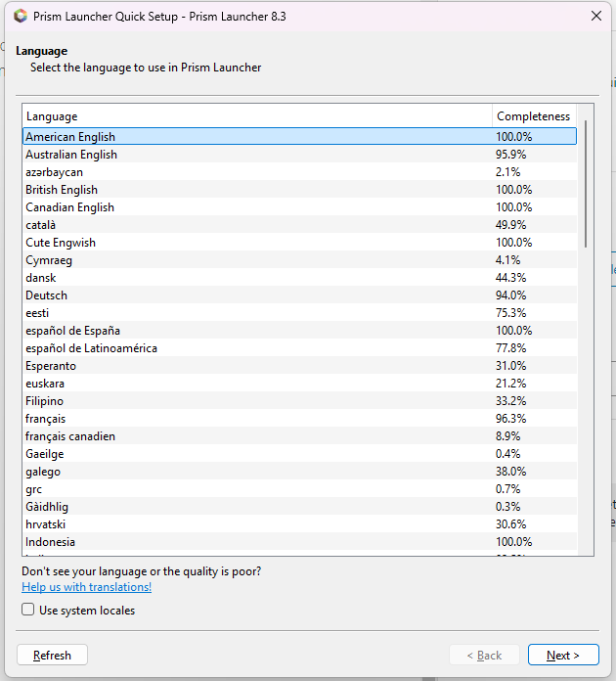Select Cute Engwish language row

(299, 243)
